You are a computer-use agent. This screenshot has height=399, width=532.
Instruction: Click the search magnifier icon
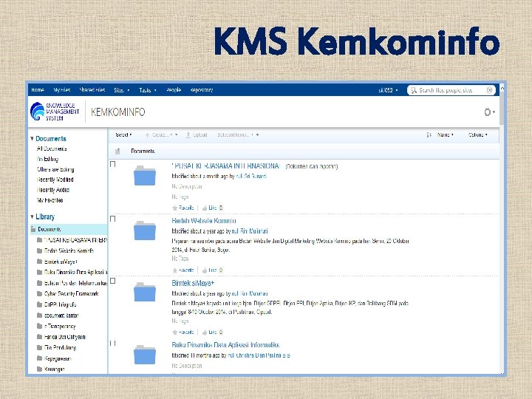[x=414, y=90]
